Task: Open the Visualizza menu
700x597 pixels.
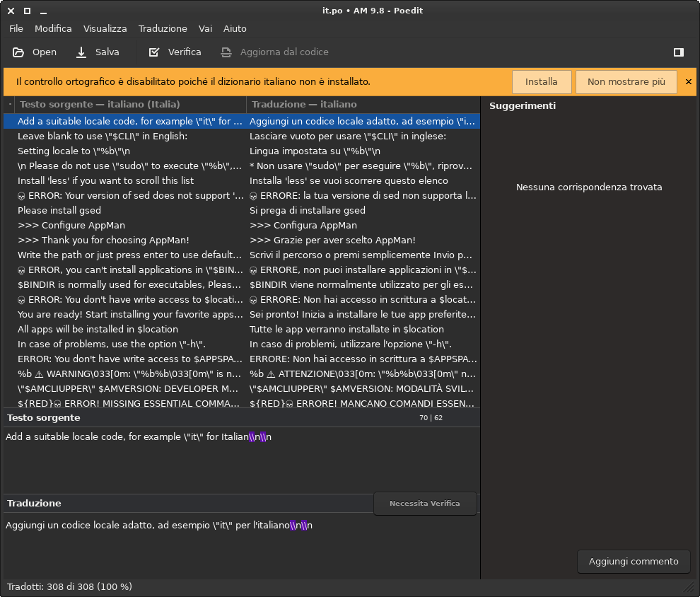Action: point(105,28)
